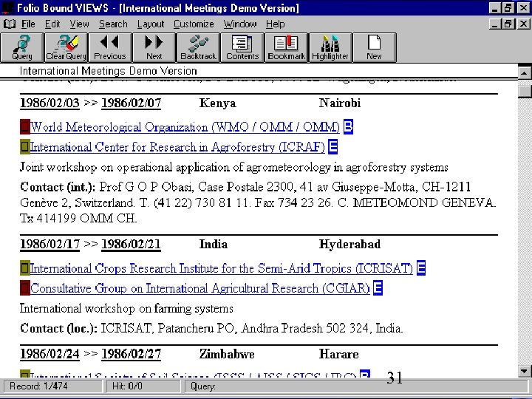
Task: Click the vertical scrollbar down arrow
Action: coord(525,371)
